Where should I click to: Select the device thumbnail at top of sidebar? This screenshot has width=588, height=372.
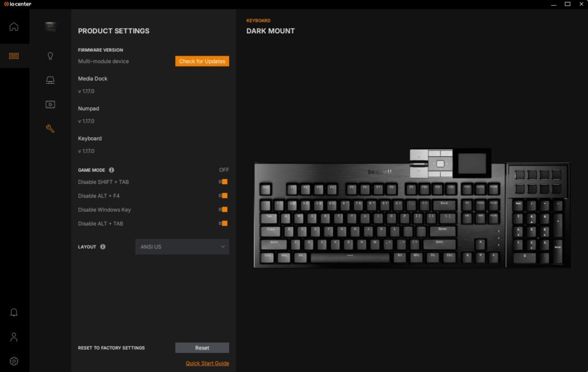click(x=51, y=26)
